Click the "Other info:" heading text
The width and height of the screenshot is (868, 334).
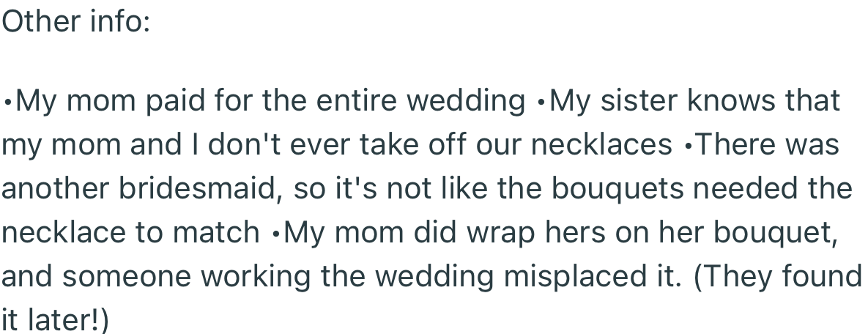click(75, 22)
